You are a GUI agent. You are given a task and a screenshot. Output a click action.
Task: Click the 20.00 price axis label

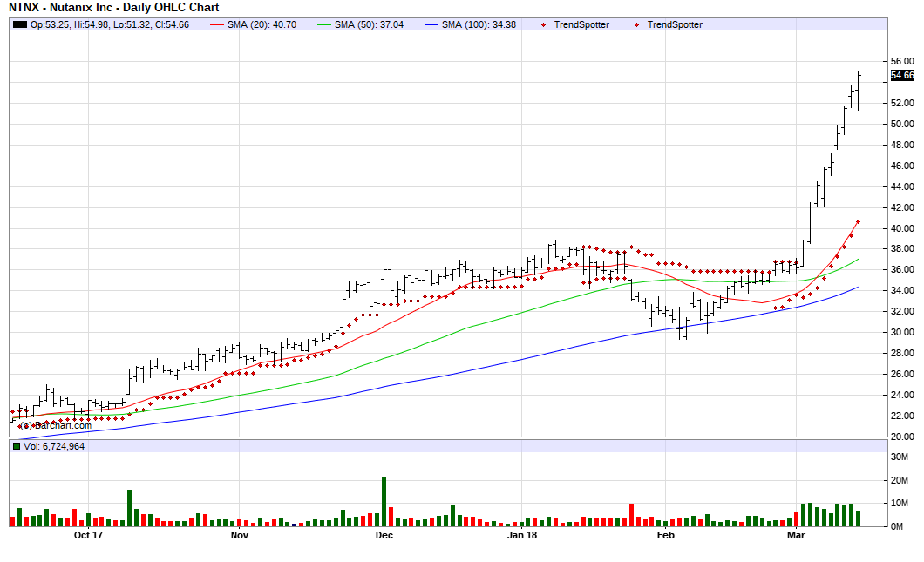tap(902, 437)
